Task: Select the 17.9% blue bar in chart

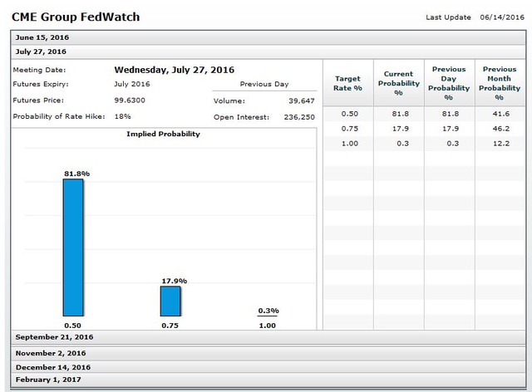Action: click(170, 301)
